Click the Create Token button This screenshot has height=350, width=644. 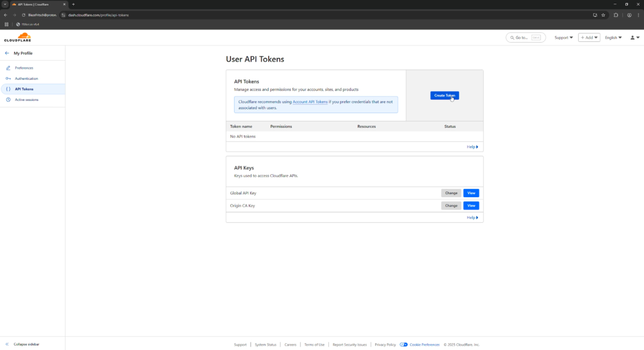pyautogui.click(x=444, y=95)
